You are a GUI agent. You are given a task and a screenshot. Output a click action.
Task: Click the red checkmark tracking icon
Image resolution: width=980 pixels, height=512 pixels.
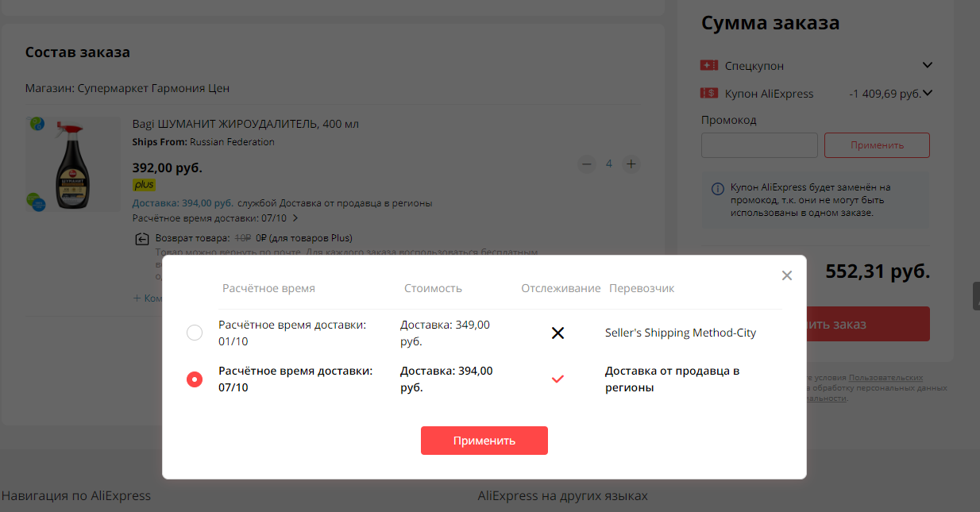click(558, 379)
